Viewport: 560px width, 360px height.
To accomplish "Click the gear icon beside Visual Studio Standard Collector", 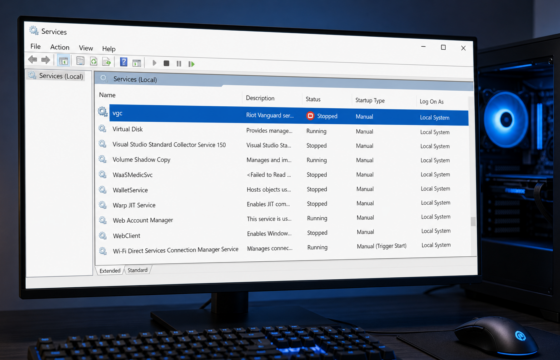I will (103, 144).
